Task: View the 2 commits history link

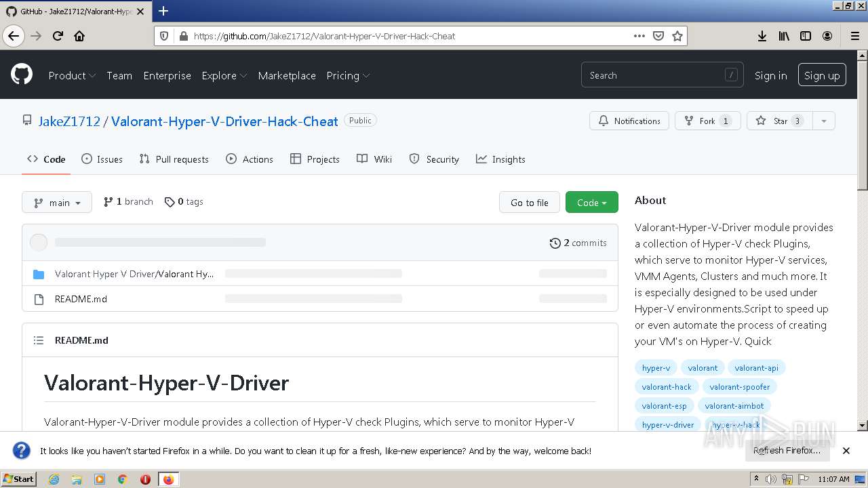Action: pos(578,243)
